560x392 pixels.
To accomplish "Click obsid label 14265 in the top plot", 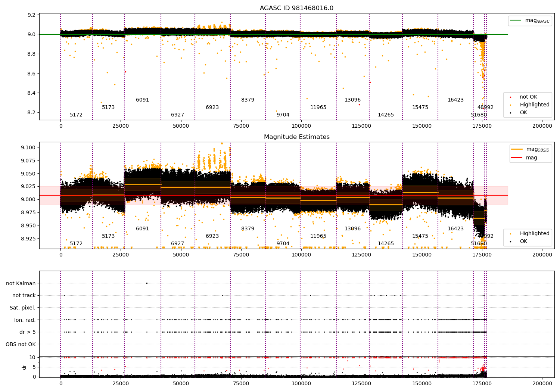I will coord(386,115).
